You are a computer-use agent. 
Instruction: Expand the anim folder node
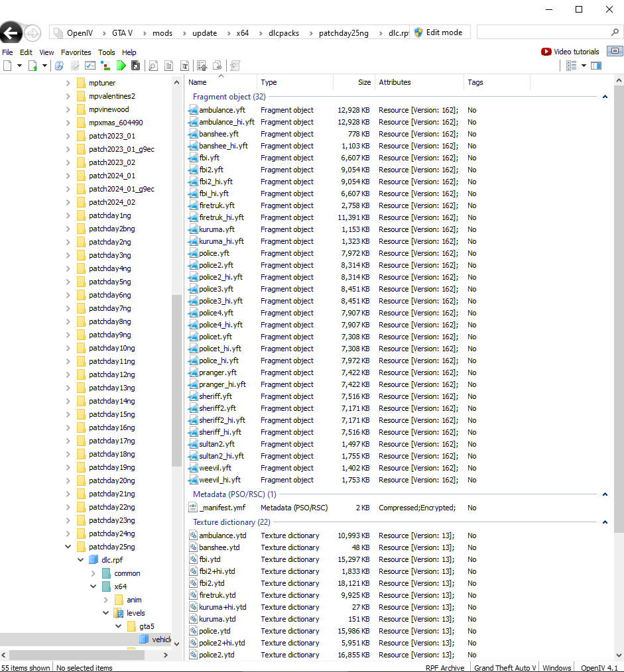click(x=105, y=600)
